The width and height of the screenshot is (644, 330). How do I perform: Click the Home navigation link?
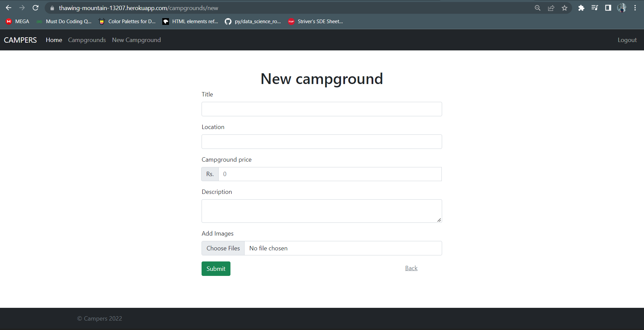[x=54, y=40]
